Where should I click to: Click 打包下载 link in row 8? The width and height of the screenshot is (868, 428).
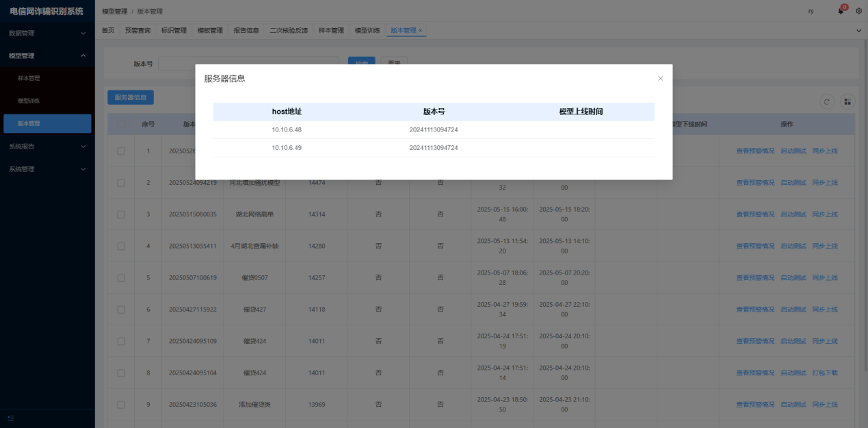(x=825, y=373)
